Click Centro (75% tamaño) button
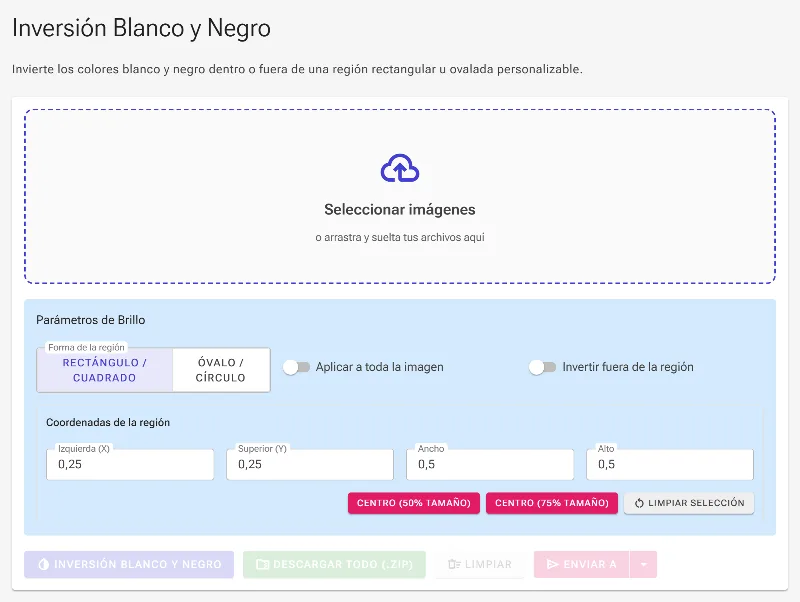800x602 pixels. [552, 503]
